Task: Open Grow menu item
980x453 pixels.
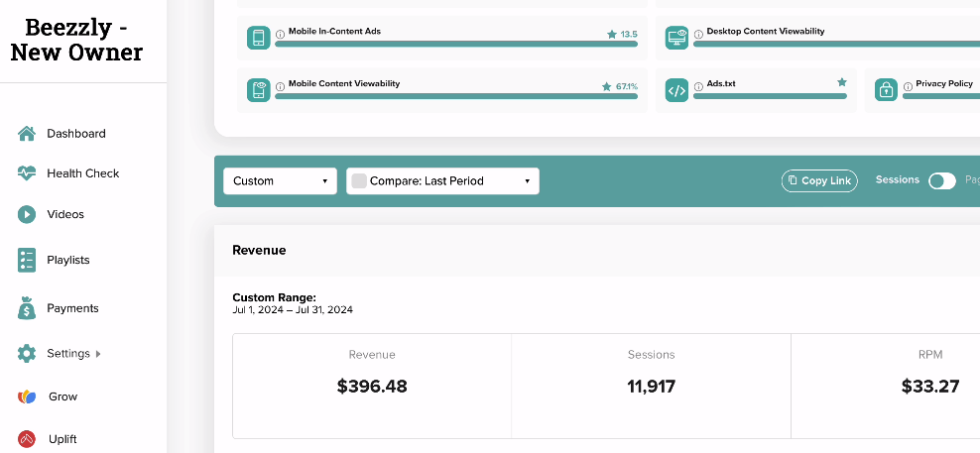Action: (63, 396)
